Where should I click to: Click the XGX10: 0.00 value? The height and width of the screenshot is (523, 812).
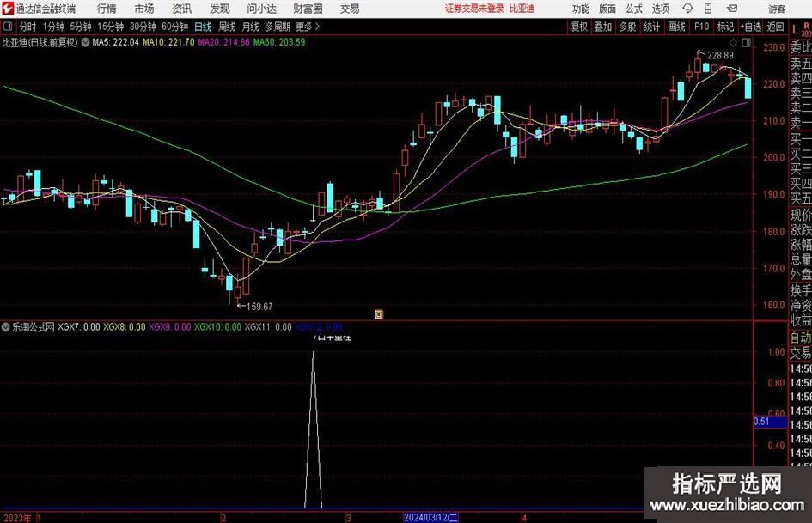(x=217, y=327)
